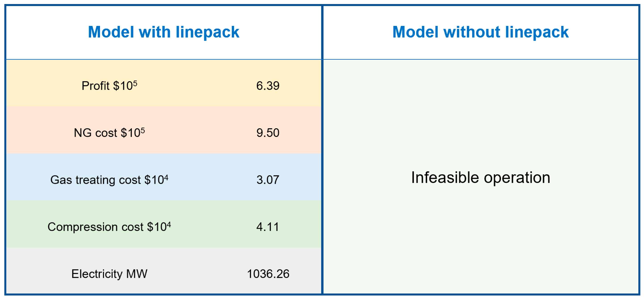Screen dimensions: 644x300
Task: Click the word "operation" in right panel
Action: click(517, 178)
